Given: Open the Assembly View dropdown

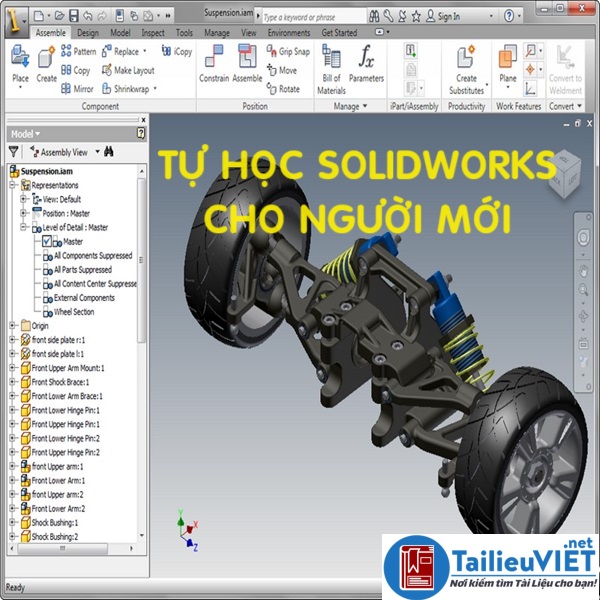Looking at the screenshot, I should click(63, 152).
